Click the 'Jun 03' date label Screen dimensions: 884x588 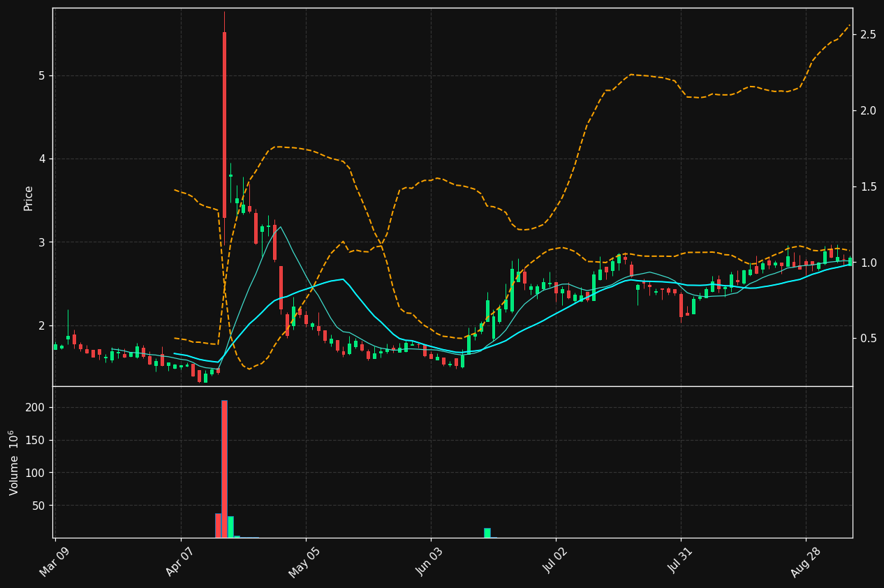point(432,561)
